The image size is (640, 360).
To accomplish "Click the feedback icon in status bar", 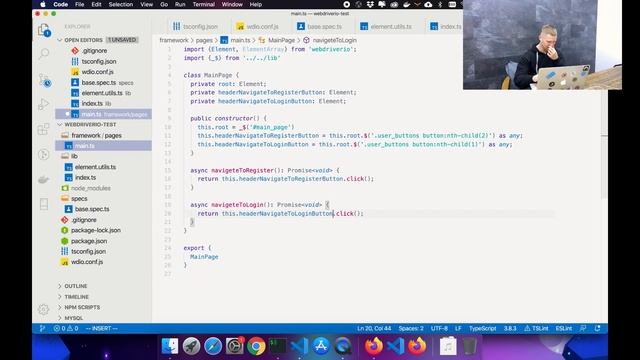I will click(x=583, y=328).
